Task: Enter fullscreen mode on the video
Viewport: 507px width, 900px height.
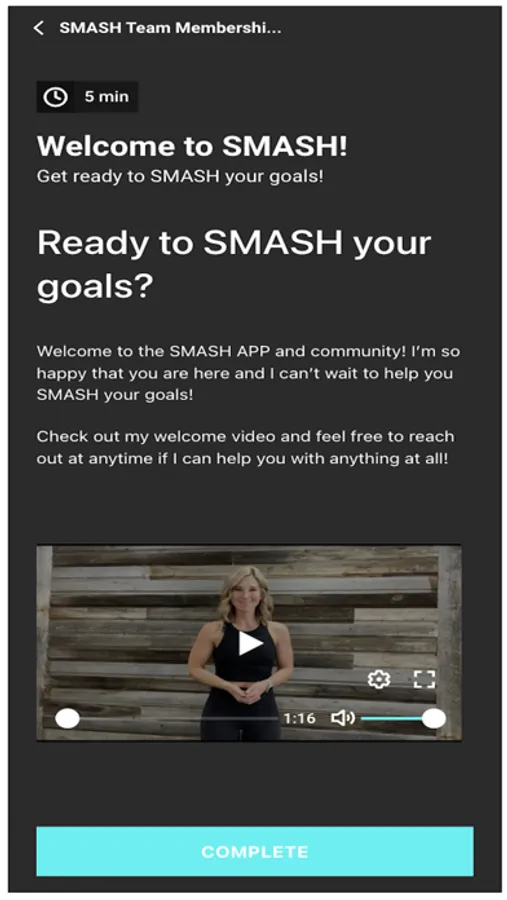Action: click(424, 680)
